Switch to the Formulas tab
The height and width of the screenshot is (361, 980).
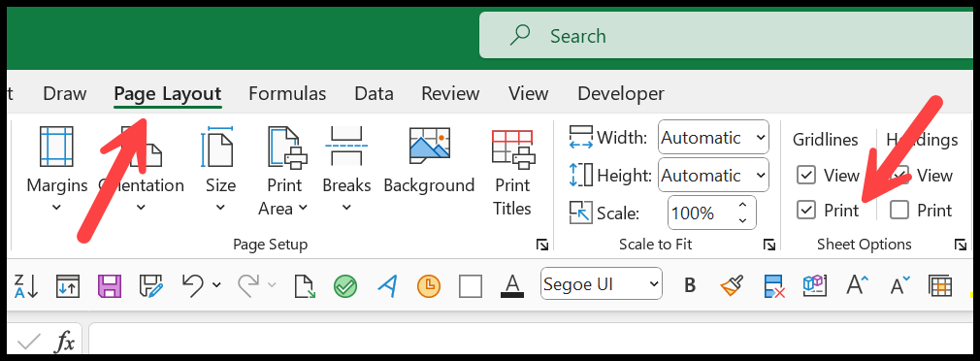click(287, 94)
